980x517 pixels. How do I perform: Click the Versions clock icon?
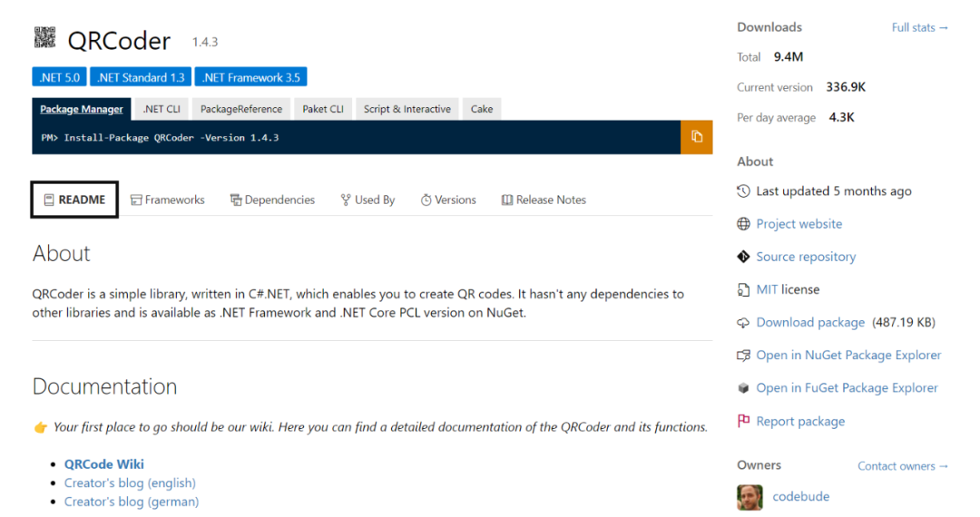(426, 200)
